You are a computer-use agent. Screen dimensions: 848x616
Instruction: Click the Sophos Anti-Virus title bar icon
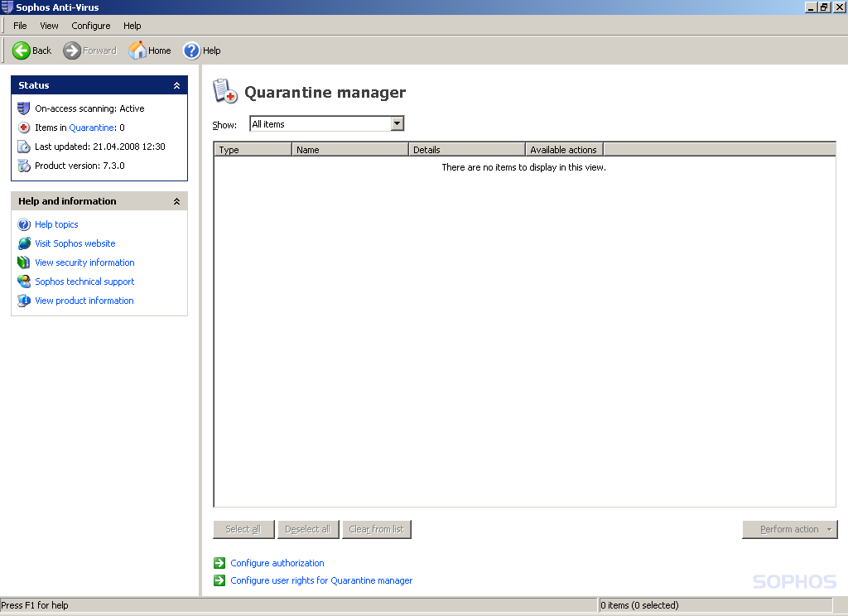[x=7, y=7]
